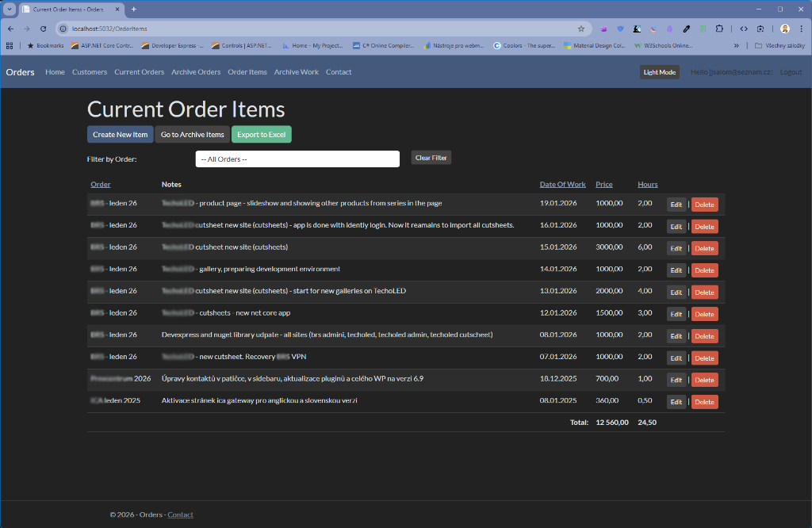Click the apps grid icon in bookmarks bar
Image resolution: width=812 pixels, height=528 pixels.
coord(10,46)
